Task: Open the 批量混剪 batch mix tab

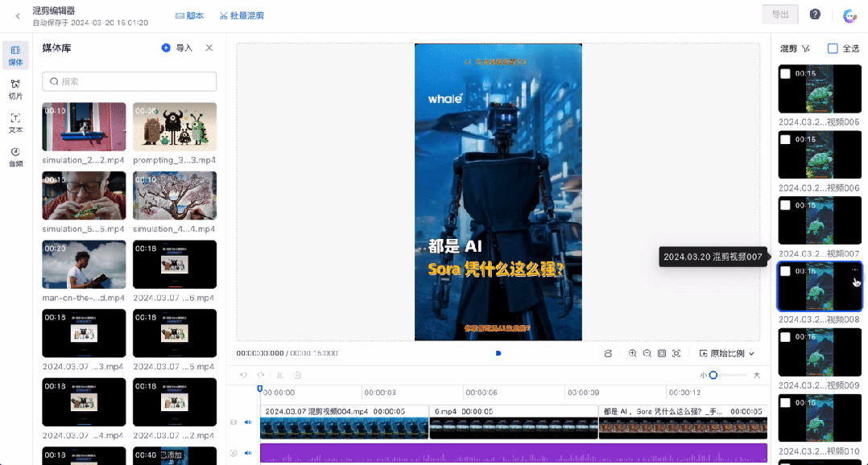Action: click(x=242, y=15)
